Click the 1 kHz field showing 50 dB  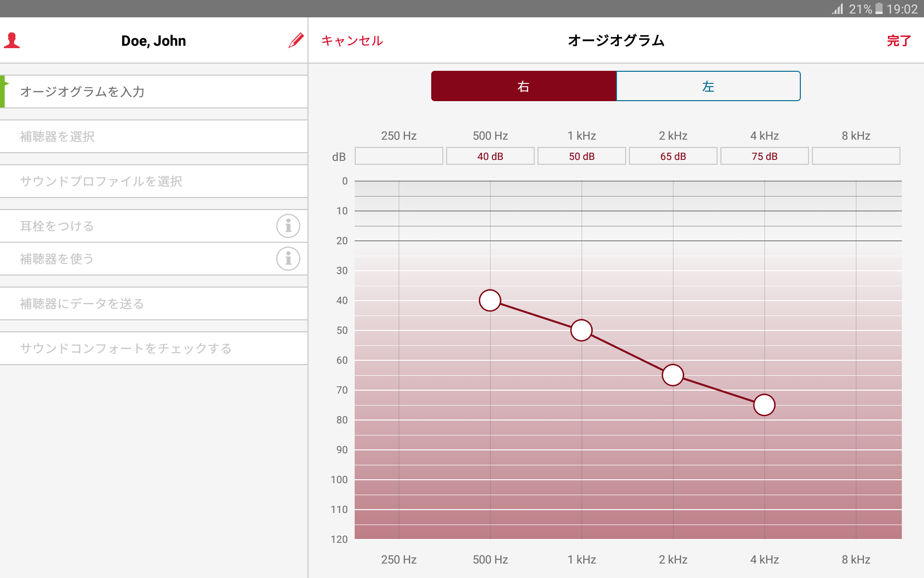(x=582, y=156)
